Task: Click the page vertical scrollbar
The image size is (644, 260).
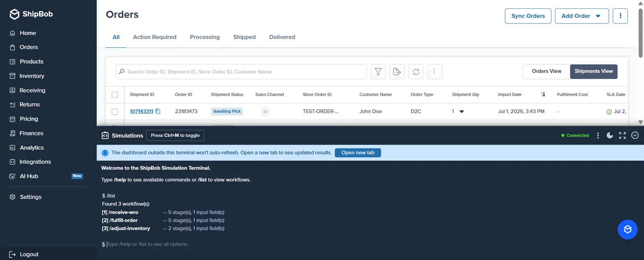Action: pyautogui.click(x=640, y=32)
